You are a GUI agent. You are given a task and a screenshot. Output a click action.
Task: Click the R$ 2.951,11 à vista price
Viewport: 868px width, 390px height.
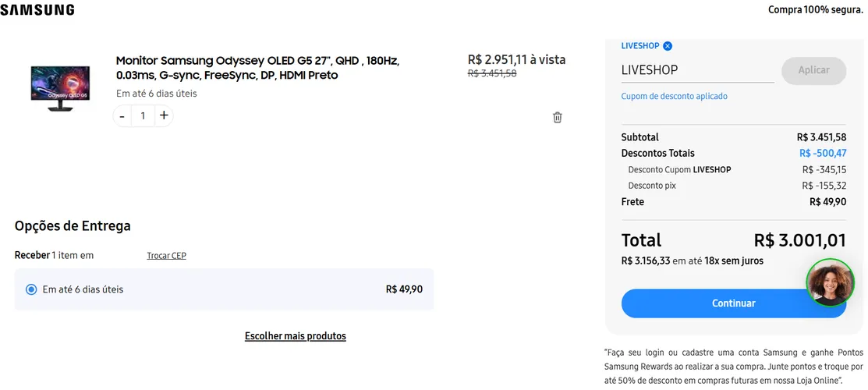516,59
